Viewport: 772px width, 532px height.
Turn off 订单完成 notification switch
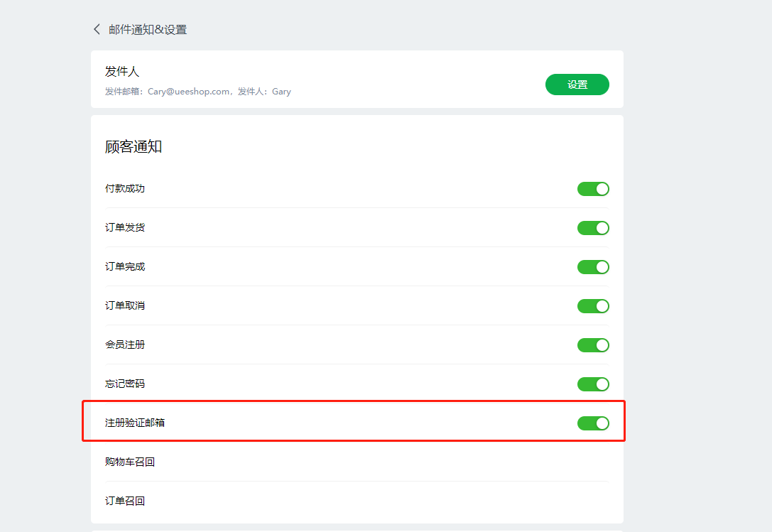(x=593, y=267)
